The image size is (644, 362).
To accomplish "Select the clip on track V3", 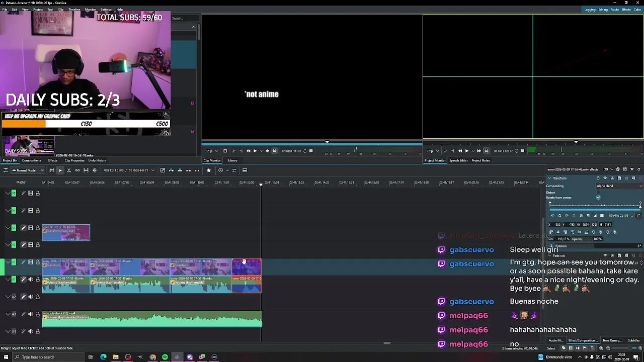I will tap(66, 233).
